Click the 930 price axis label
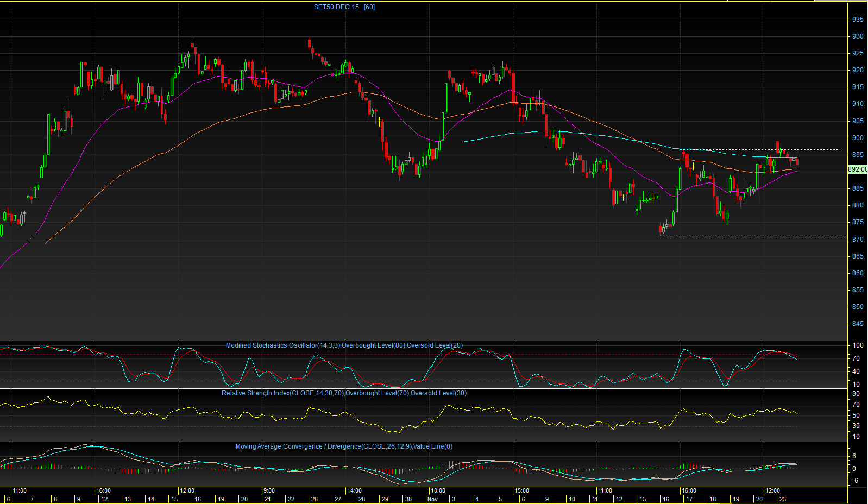This screenshot has height=504, width=868. point(858,36)
